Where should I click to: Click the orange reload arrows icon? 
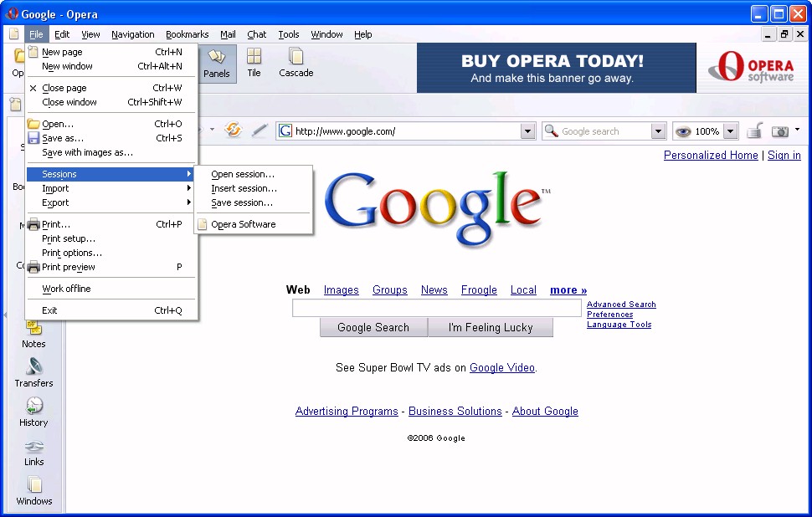[x=234, y=130]
